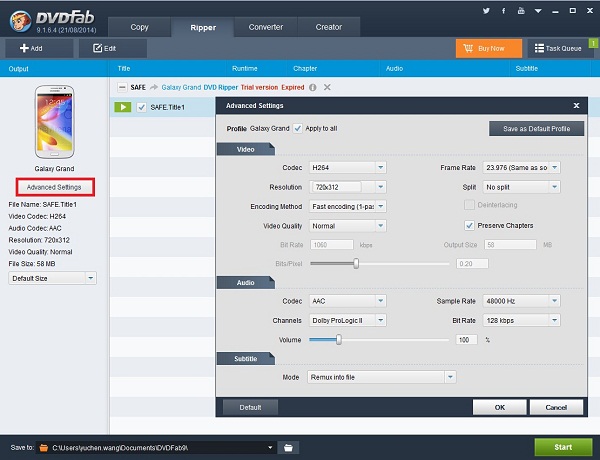Open the Sample Rate dropdown
The height and width of the screenshot is (460, 600).
point(521,301)
